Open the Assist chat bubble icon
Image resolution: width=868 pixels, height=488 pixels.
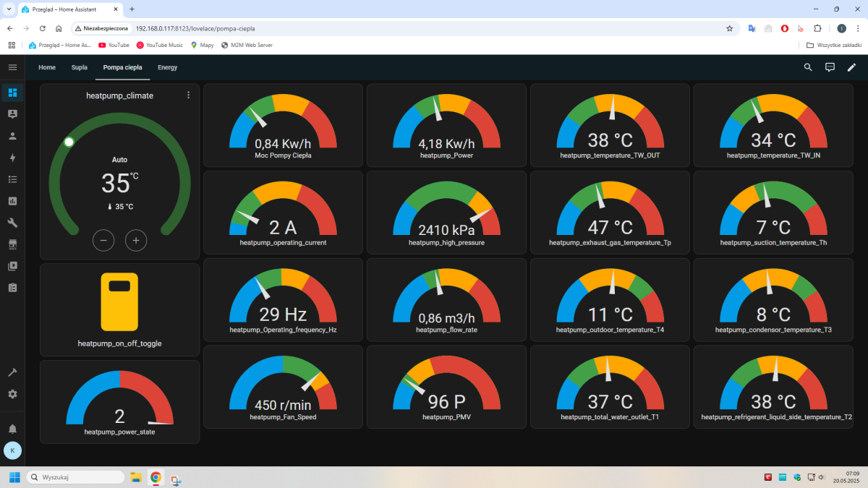830,67
